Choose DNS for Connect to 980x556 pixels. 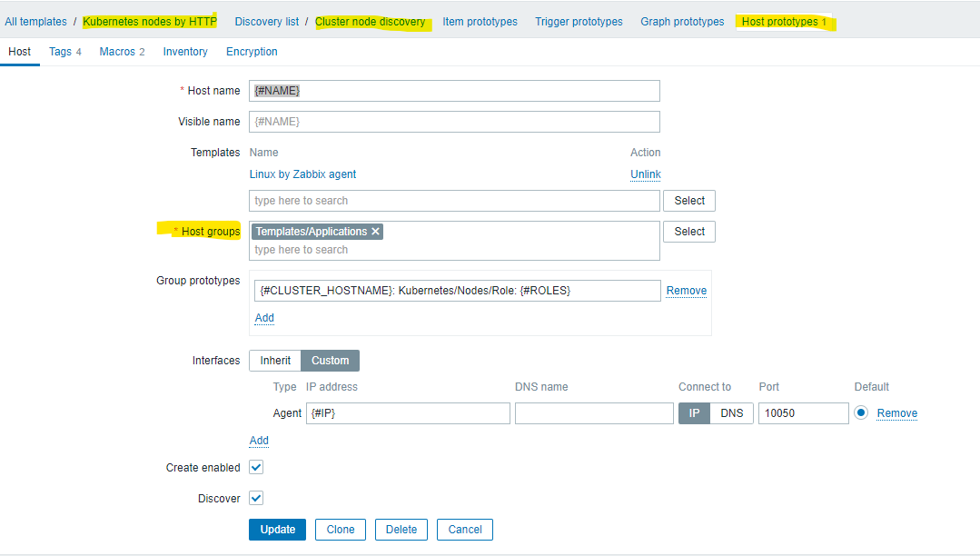731,413
